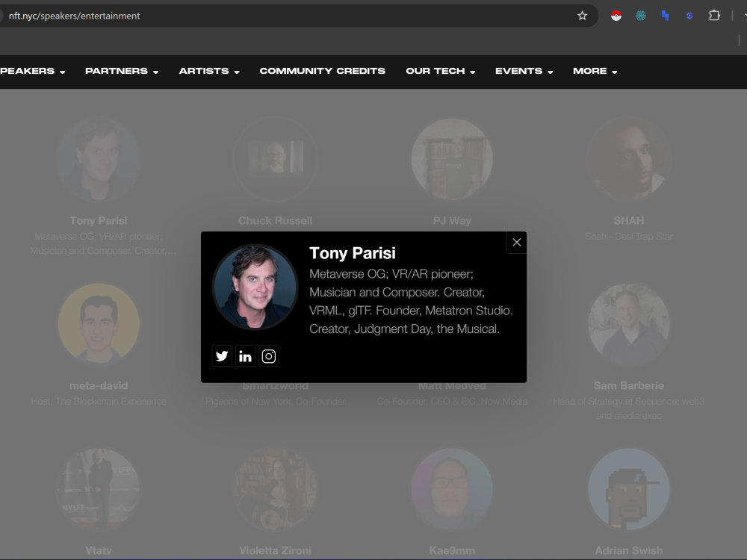Select Violetta Zironi's speaker photo

coord(276,489)
